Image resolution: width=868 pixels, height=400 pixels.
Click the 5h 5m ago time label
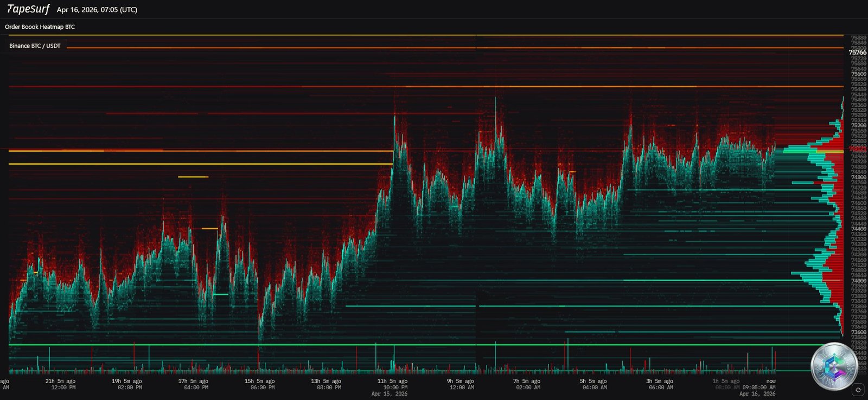(x=593, y=381)
